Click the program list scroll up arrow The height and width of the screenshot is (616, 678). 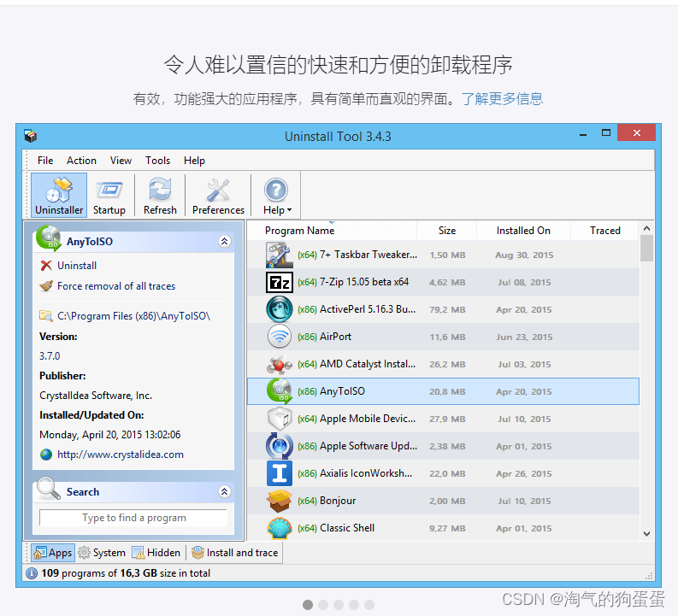(x=647, y=228)
